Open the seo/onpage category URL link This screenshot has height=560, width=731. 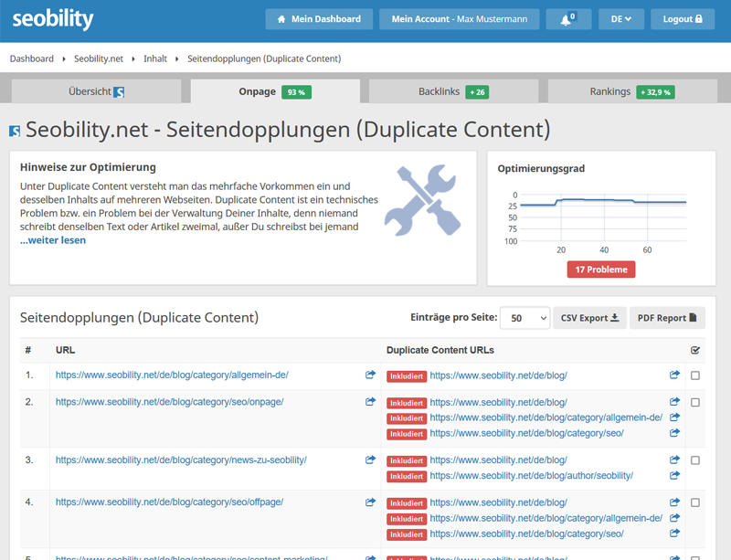click(170, 402)
